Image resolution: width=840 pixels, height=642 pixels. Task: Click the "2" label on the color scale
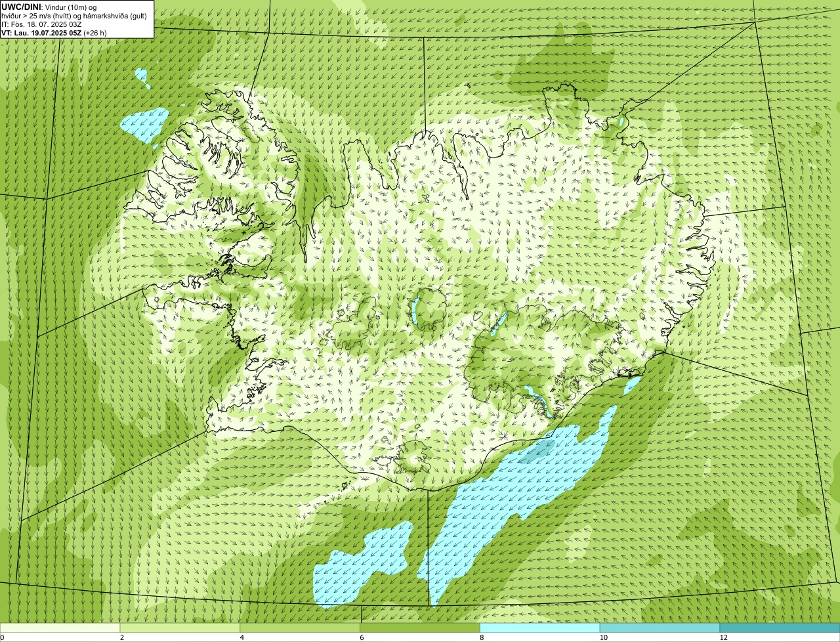[x=122, y=637]
